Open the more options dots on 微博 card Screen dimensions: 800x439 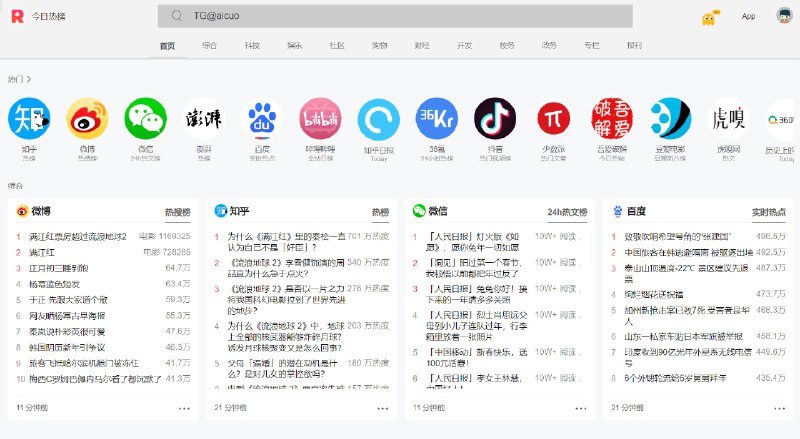pos(184,408)
